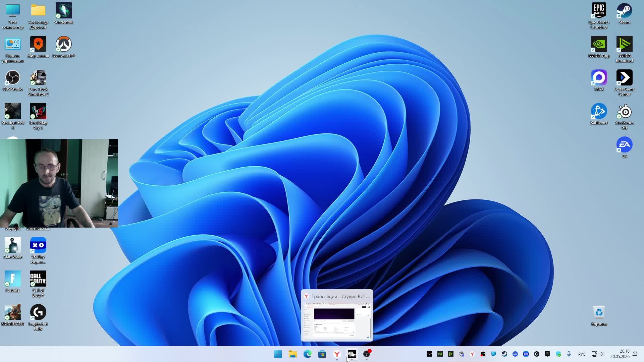Select the Мир танков shortcut

pyautogui.click(x=38, y=47)
